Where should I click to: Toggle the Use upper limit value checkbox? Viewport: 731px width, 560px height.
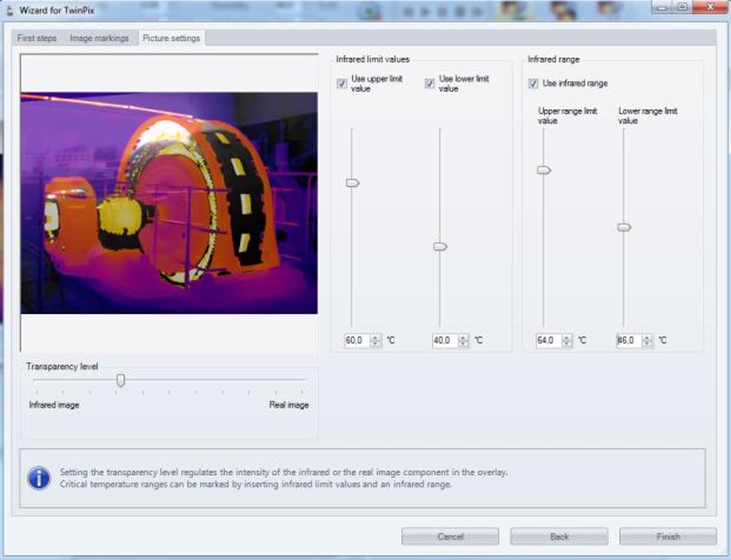pyautogui.click(x=343, y=83)
